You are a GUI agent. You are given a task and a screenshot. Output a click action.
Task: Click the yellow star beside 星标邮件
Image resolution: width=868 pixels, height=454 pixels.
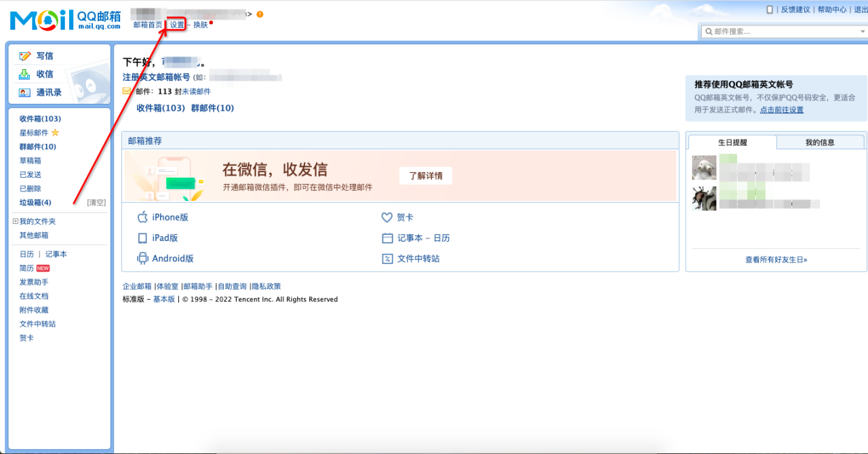tap(56, 132)
